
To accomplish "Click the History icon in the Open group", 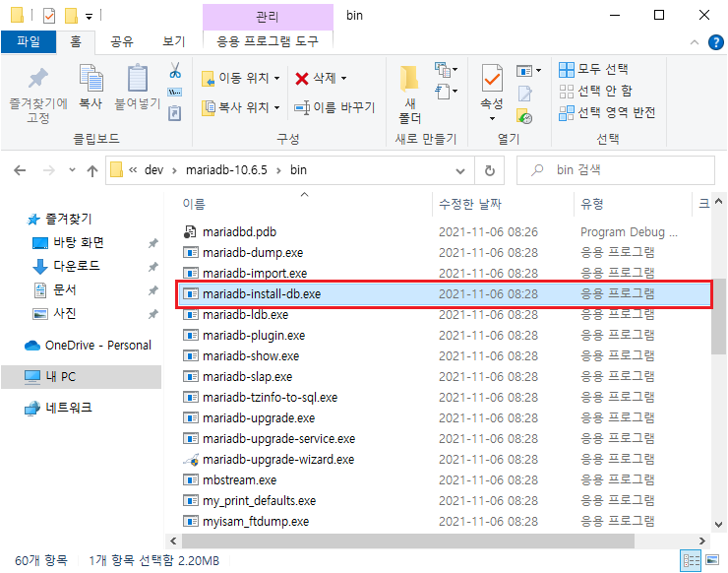I will point(524,116).
